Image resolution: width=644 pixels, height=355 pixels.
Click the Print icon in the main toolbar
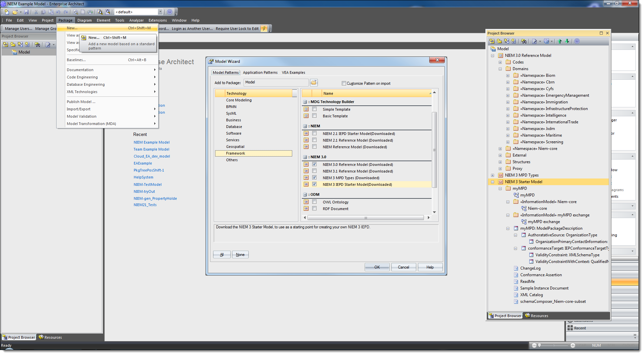coord(90,12)
